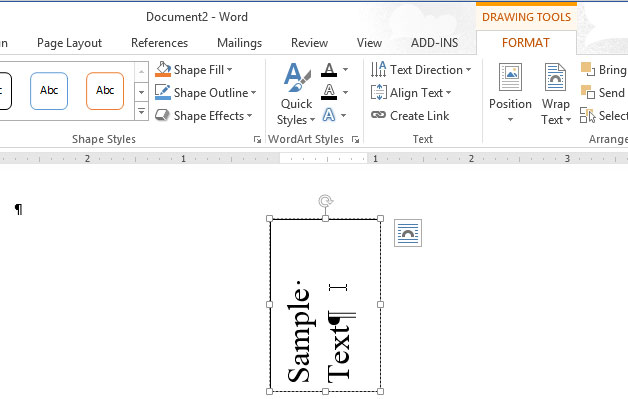
Task: Click the horizontal ruler
Action: point(314,158)
